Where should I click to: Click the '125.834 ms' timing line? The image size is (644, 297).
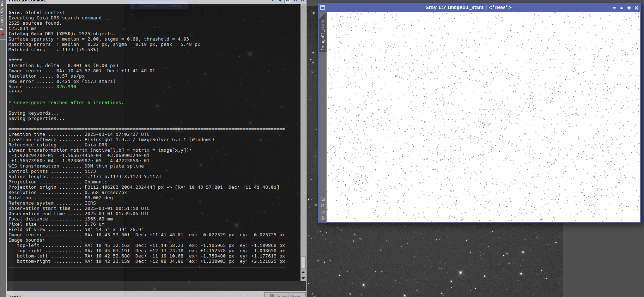coord(22,29)
